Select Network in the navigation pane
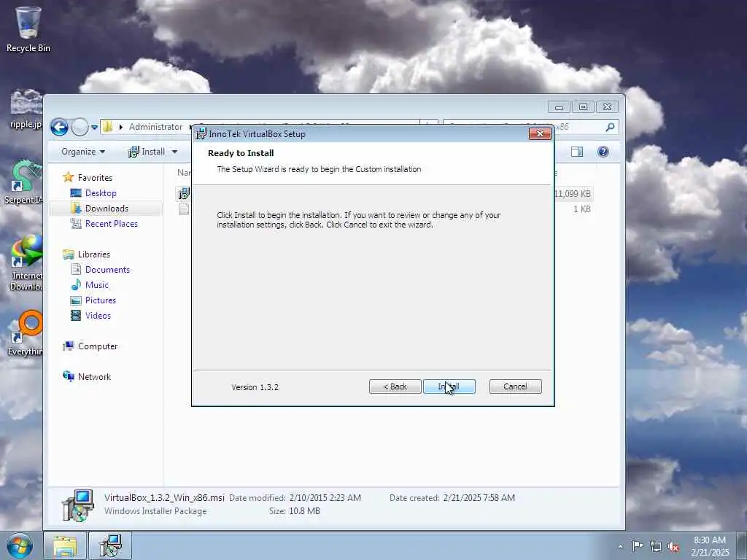 pyautogui.click(x=94, y=377)
